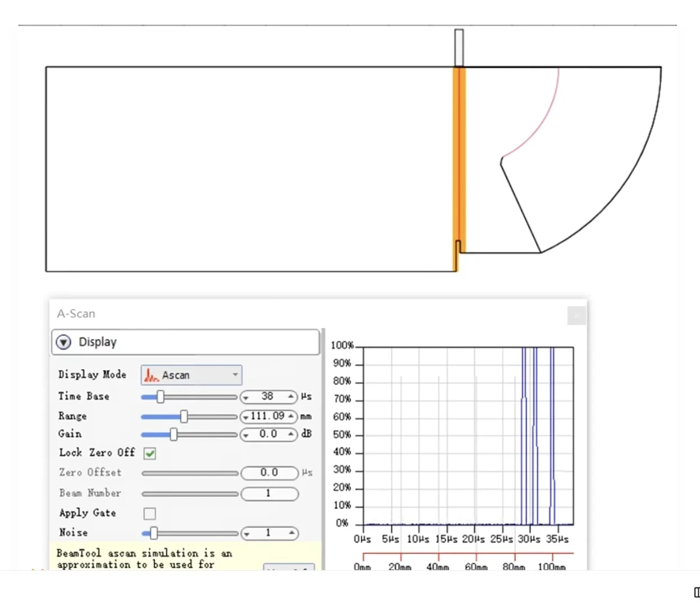
Task: Click the Time Base 38 value field
Action: pos(268,397)
